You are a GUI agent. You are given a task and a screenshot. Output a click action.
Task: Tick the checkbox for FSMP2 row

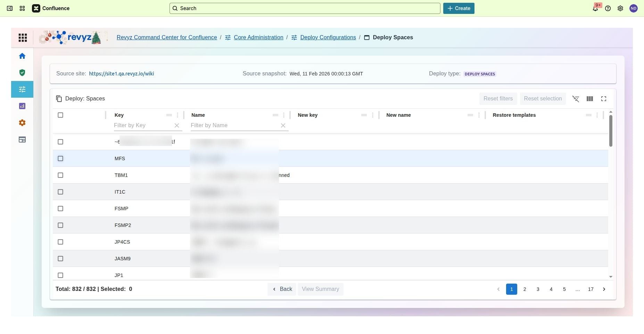(x=60, y=225)
